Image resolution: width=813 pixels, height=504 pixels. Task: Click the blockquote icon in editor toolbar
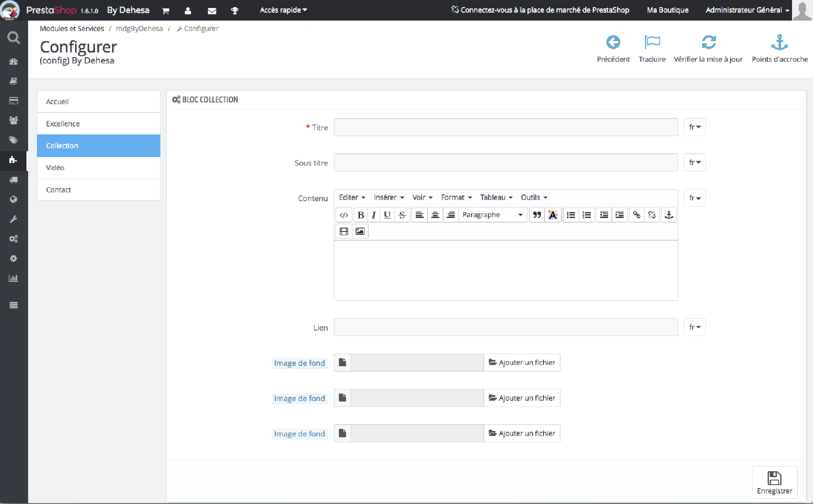click(537, 215)
